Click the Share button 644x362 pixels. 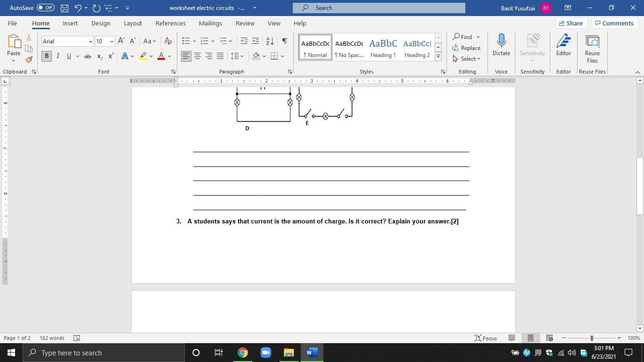pyautogui.click(x=570, y=23)
